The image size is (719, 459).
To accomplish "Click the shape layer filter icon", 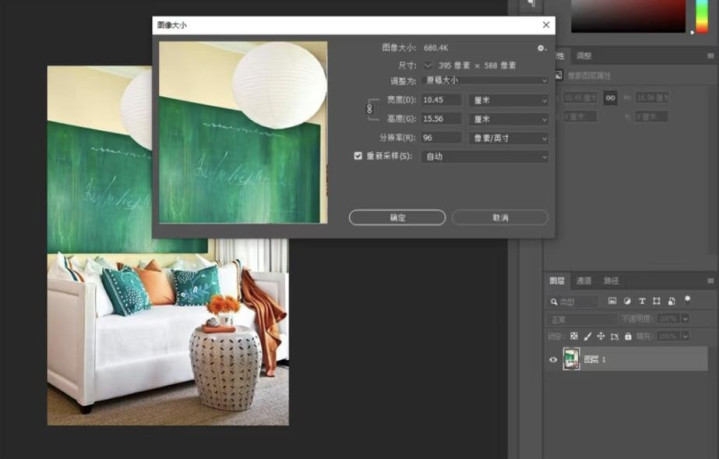I will click(655, 301).
